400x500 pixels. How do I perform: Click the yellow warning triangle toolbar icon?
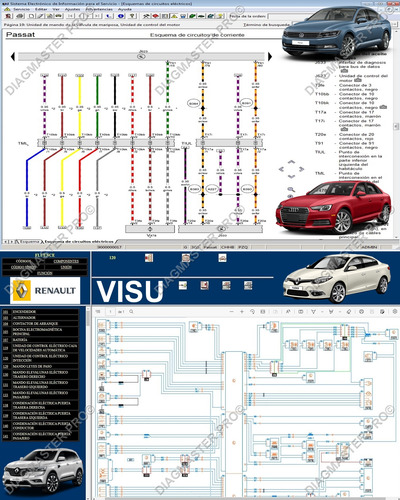tap(174, 16)
